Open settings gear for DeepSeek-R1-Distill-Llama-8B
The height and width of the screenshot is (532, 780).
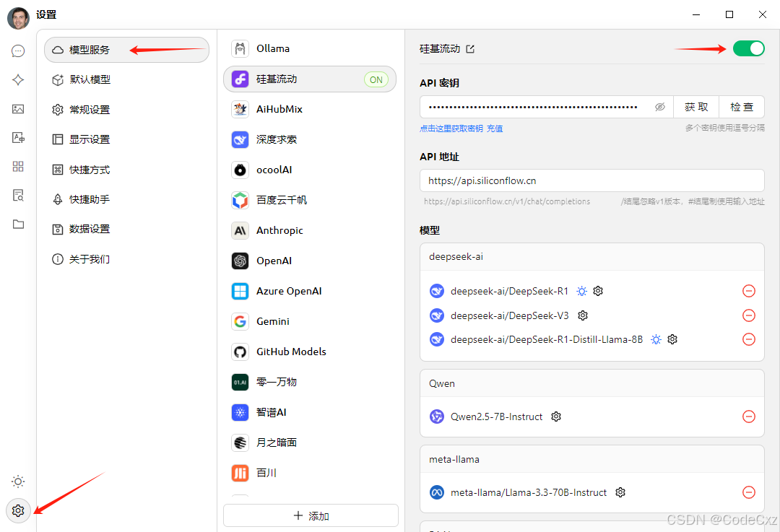(x=672, y=339)
